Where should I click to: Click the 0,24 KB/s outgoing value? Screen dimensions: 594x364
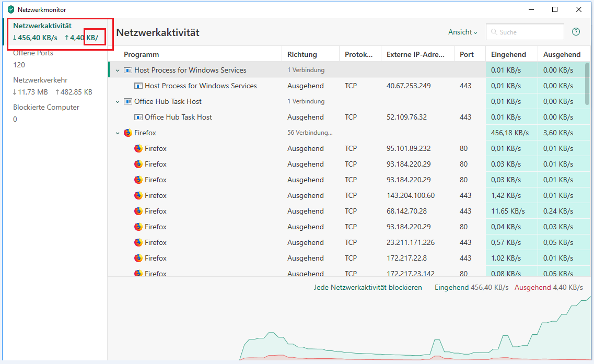[x=557, y=211]
